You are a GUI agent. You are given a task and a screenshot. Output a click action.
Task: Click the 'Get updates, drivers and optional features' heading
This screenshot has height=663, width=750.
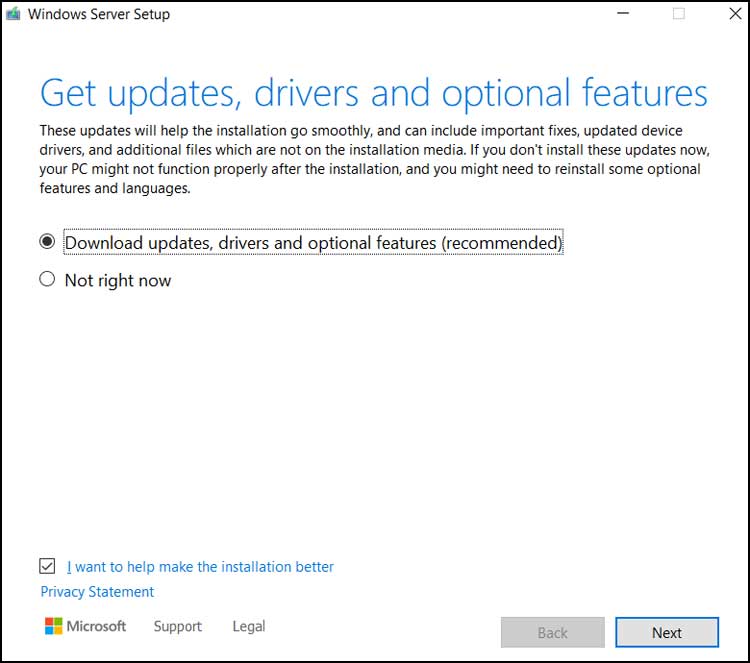pos(373,94)
